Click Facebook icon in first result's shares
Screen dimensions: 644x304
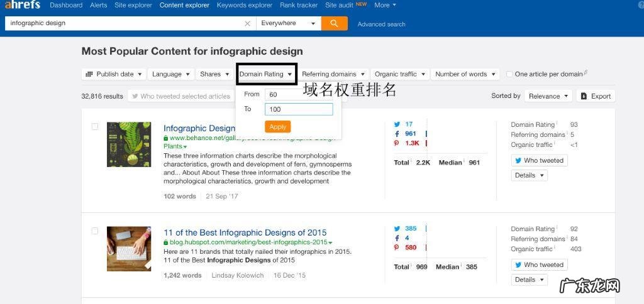[x=397, y=134]
